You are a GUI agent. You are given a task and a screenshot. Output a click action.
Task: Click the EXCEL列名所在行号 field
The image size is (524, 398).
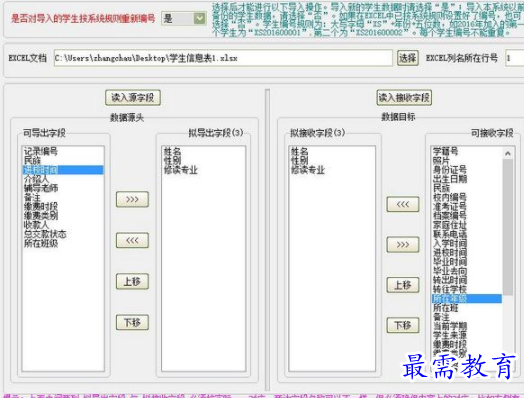[x=514, y=58]
